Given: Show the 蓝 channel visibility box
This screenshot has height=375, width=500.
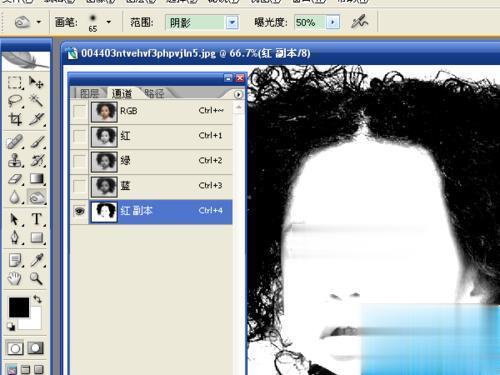Looking at the screenshot, I should click(x=79, y=186).
